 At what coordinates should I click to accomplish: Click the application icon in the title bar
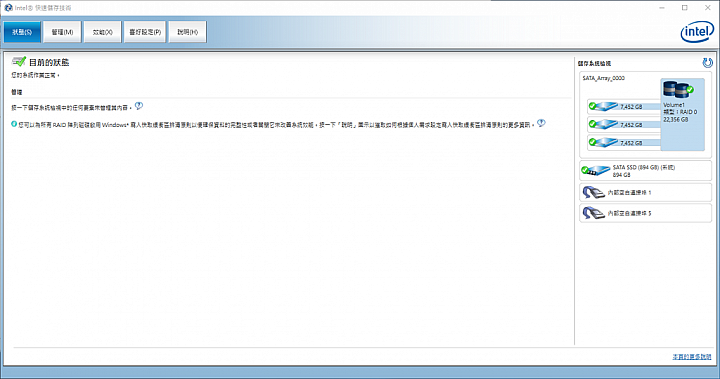(8, 8)
